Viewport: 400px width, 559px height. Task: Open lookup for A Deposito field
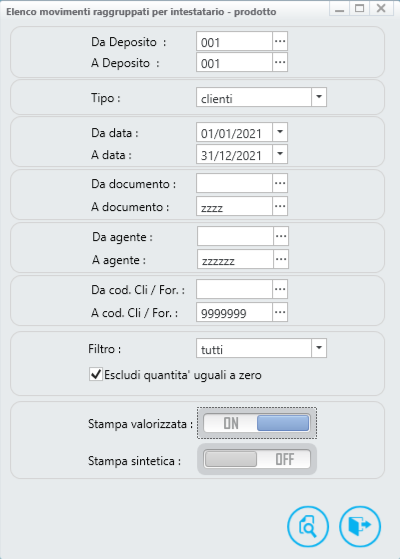point(280,62)
